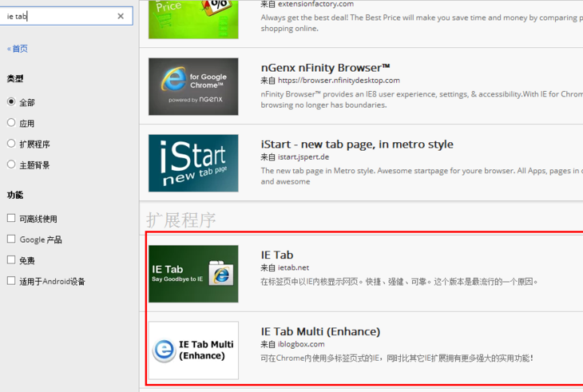The height and width of the screenshot is (392, 583).
Task: Click the IE Tab extension icon thumbnail
Action: (193, 274)
